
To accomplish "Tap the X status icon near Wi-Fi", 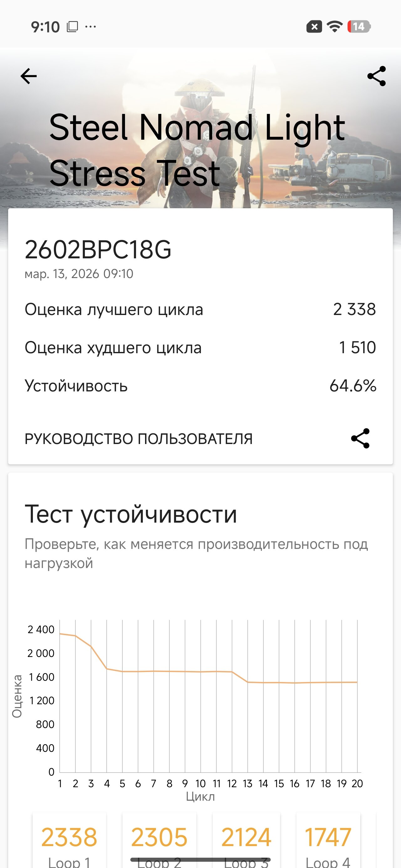I will (x=314, y=27).
